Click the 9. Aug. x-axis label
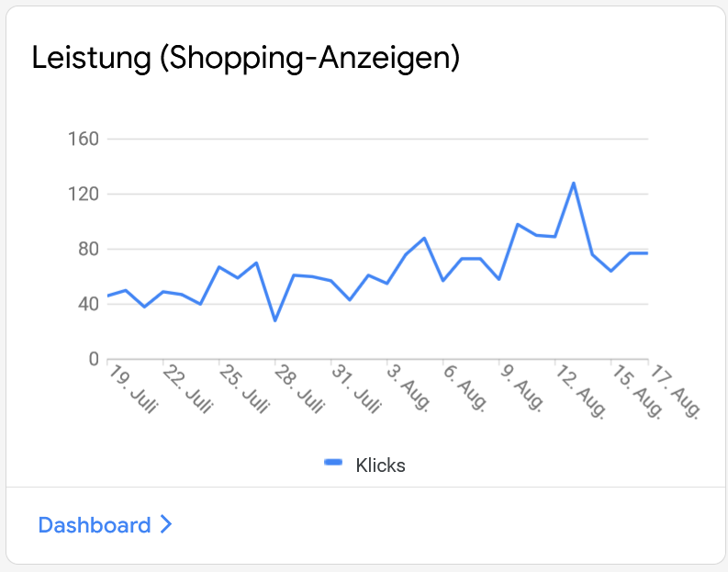This screenshot has height=572, width=728. click(521, 387)
